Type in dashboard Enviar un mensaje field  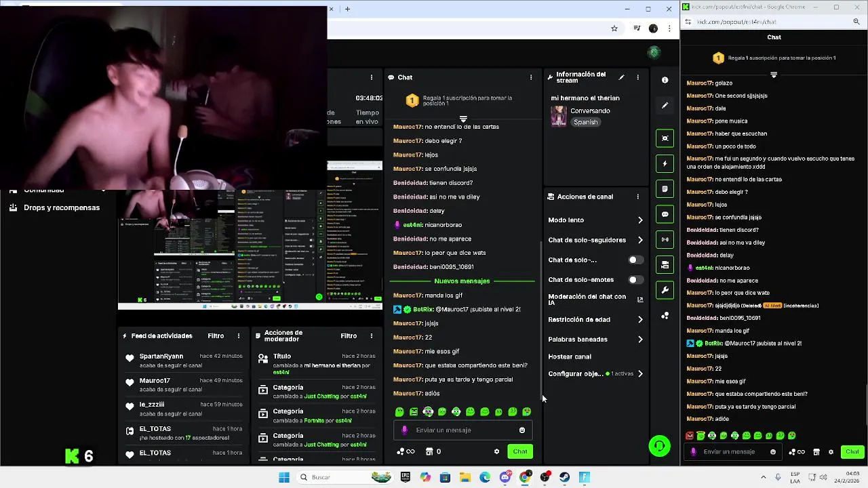pyautogui.click(x=464, y=430)
